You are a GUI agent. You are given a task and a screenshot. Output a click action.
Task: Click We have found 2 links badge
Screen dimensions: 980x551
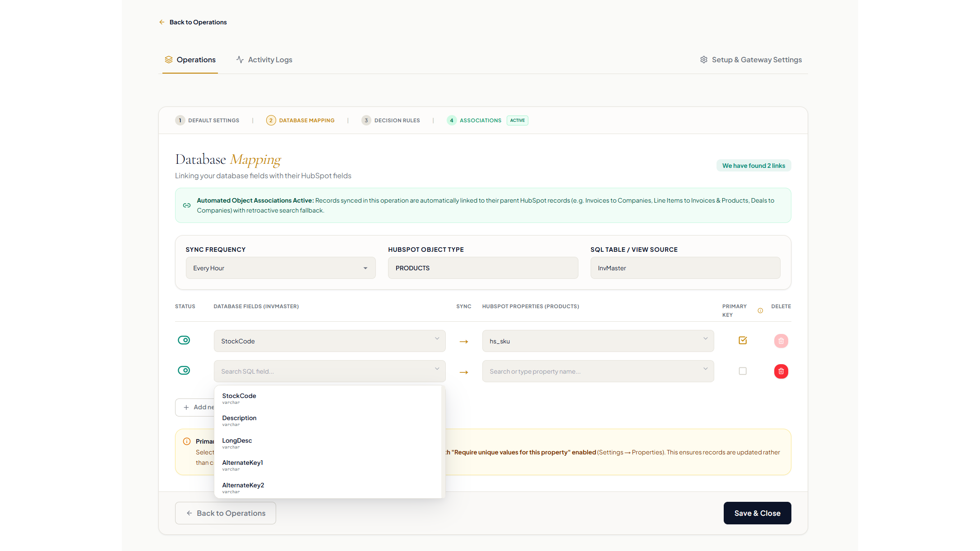753,166
